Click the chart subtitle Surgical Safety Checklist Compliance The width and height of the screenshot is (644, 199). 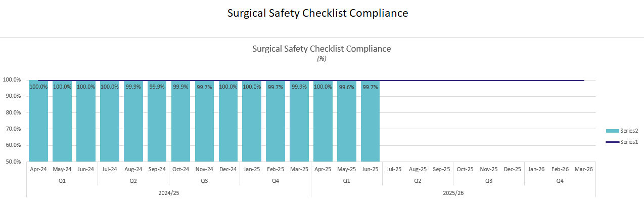(321, 49)
